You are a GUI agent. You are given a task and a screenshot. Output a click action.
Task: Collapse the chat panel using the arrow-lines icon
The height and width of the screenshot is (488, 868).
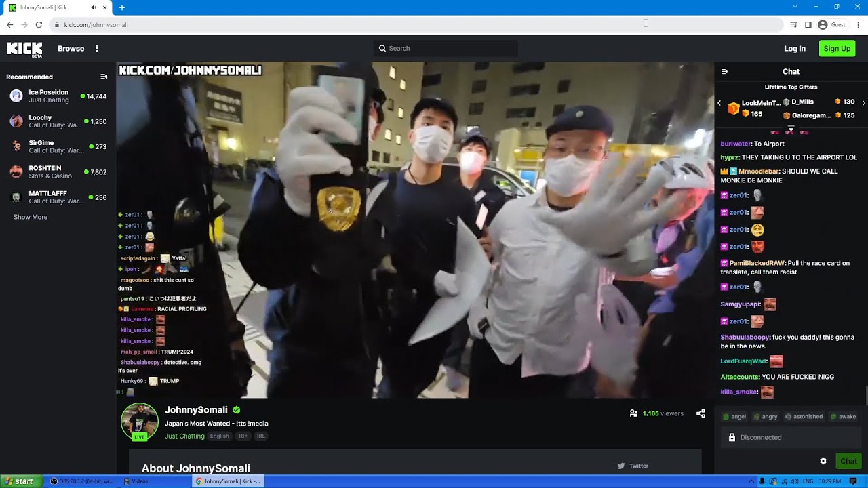724,71
